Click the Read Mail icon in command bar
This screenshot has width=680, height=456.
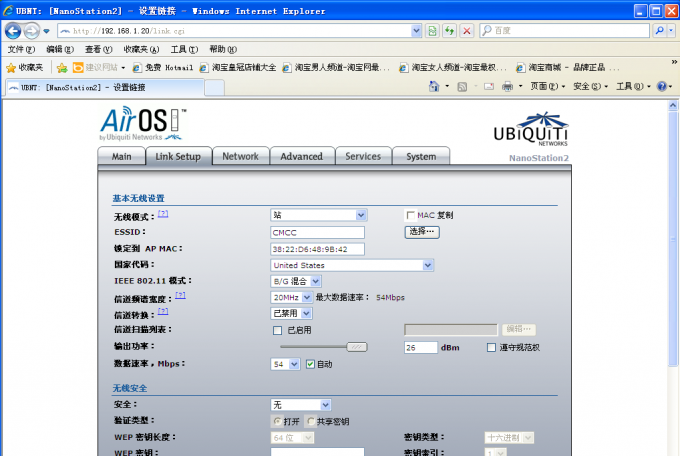point(489,87)
